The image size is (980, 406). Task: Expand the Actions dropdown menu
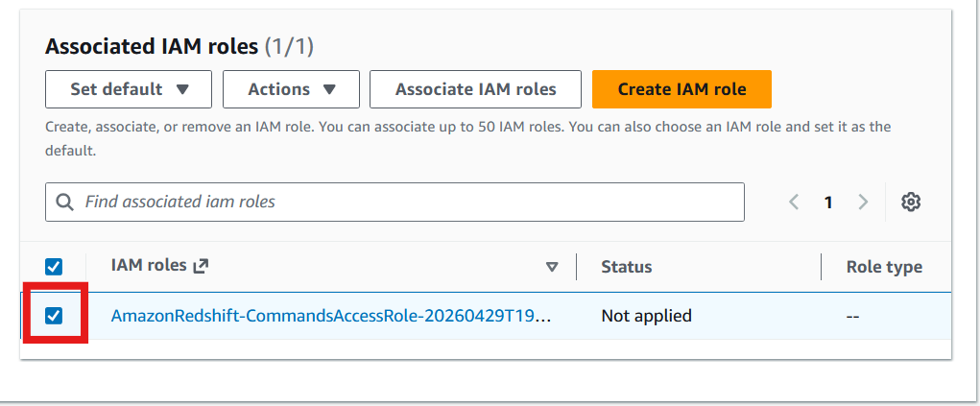coord(291,89)
